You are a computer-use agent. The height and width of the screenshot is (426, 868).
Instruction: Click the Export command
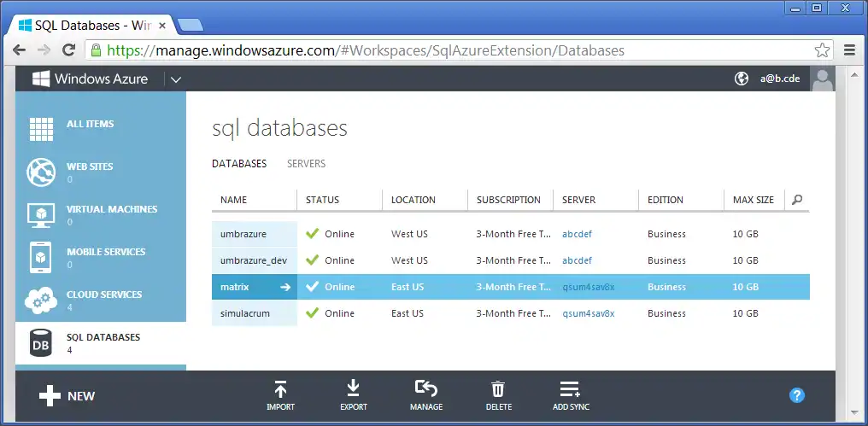pyautogui.click(x=353, y=395)
